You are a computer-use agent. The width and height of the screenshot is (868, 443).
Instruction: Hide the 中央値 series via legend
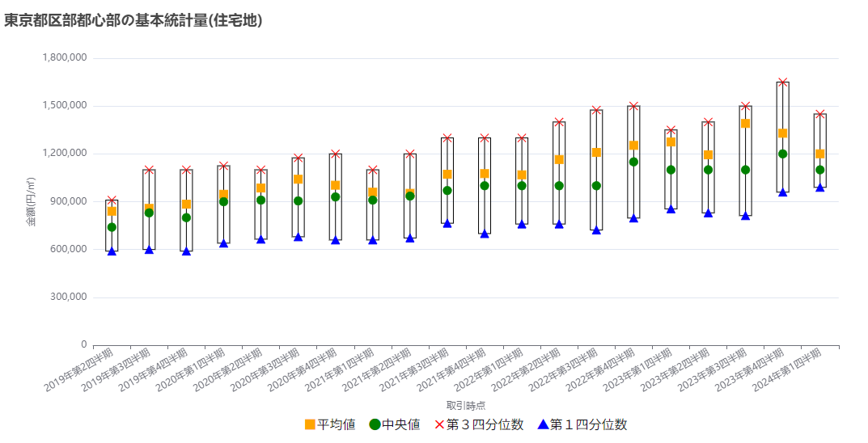point(395,425)
